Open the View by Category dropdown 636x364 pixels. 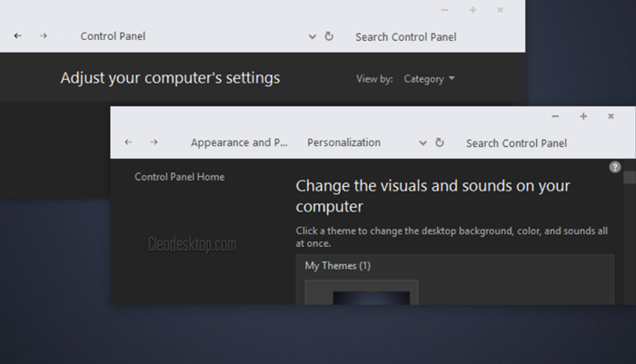429,79
